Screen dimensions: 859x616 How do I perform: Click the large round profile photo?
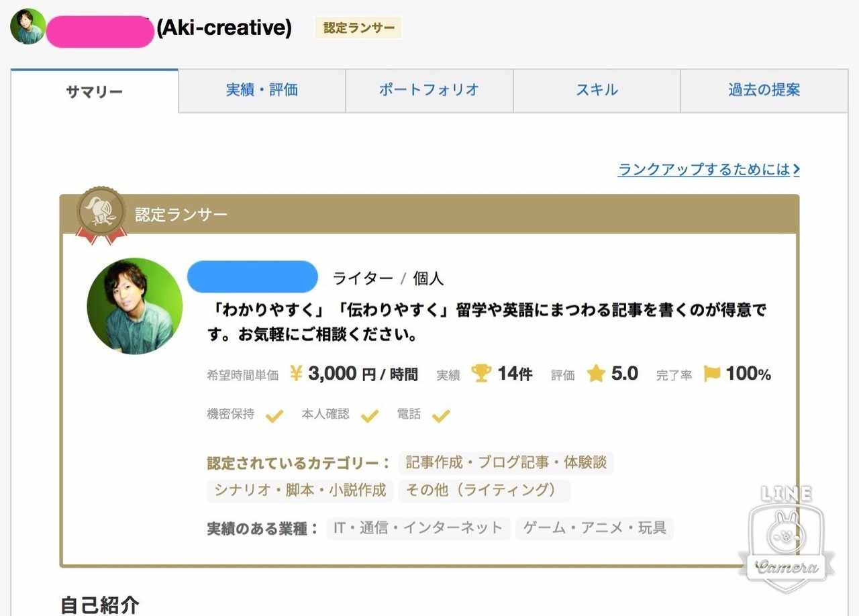tap(135, 306)
